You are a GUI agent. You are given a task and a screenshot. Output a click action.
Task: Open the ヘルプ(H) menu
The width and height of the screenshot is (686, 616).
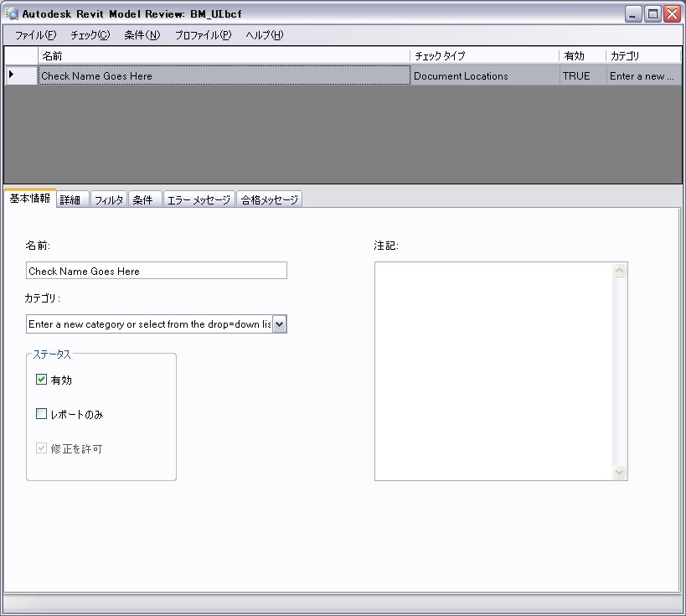[x=264, y=35]
